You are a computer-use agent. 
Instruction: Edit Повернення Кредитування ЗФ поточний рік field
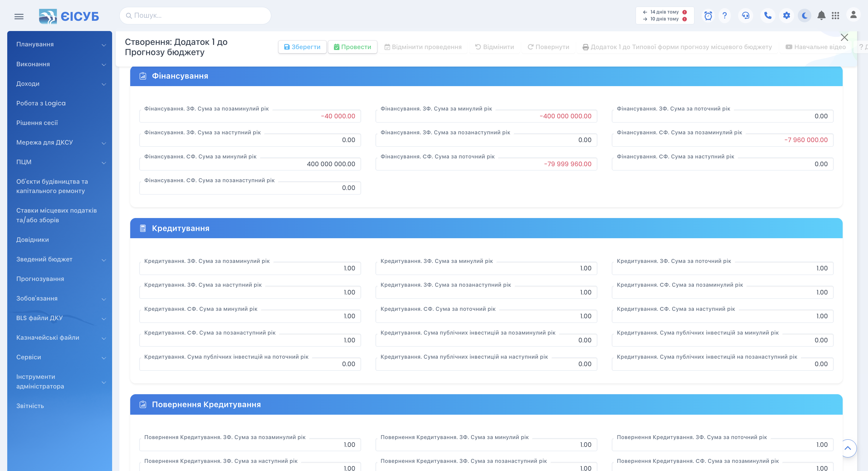click(x=722, y=445)
